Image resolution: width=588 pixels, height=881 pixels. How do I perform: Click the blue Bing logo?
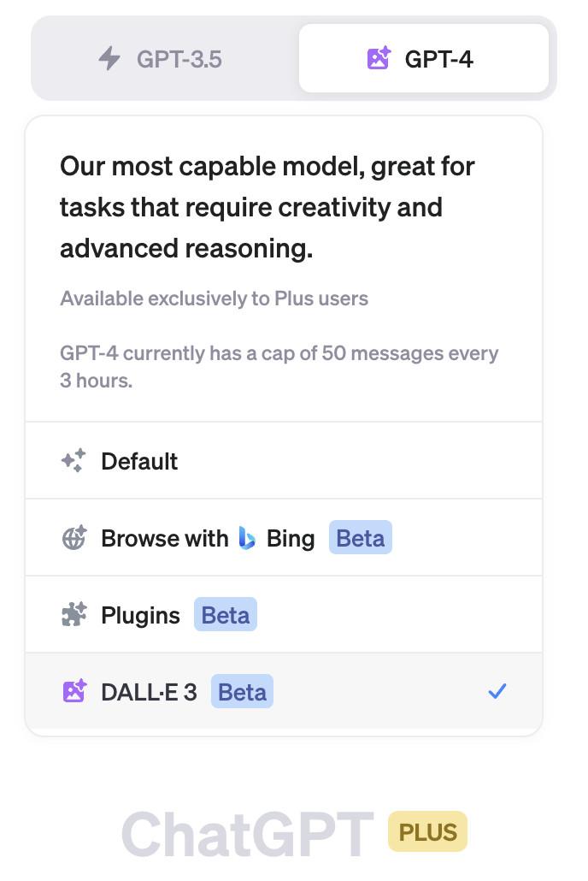click(247, 538)
